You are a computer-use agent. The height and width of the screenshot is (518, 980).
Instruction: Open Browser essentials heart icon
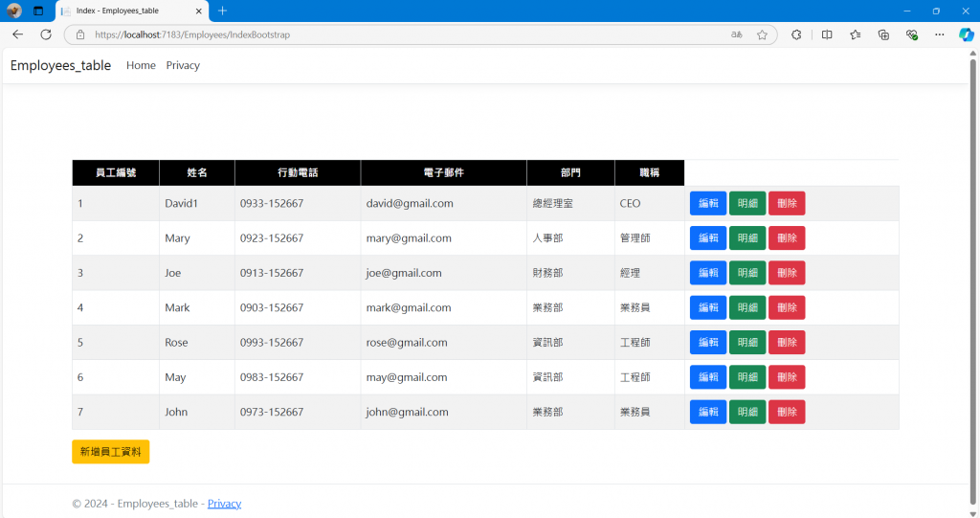click(912, 34)
